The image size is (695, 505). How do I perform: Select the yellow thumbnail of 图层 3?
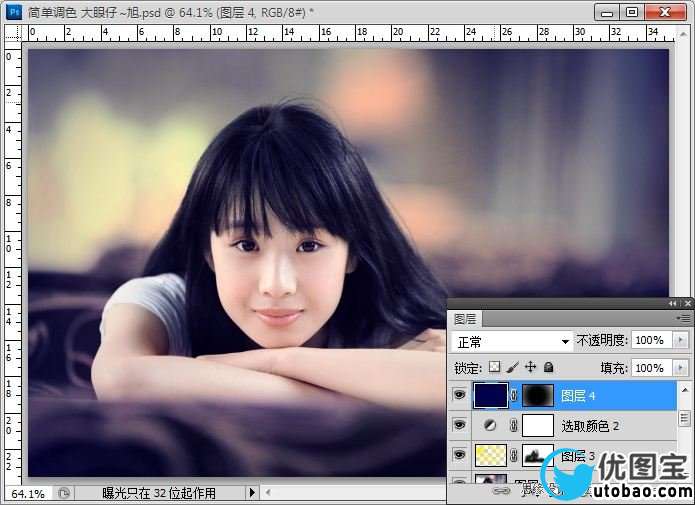pos(491,455)
